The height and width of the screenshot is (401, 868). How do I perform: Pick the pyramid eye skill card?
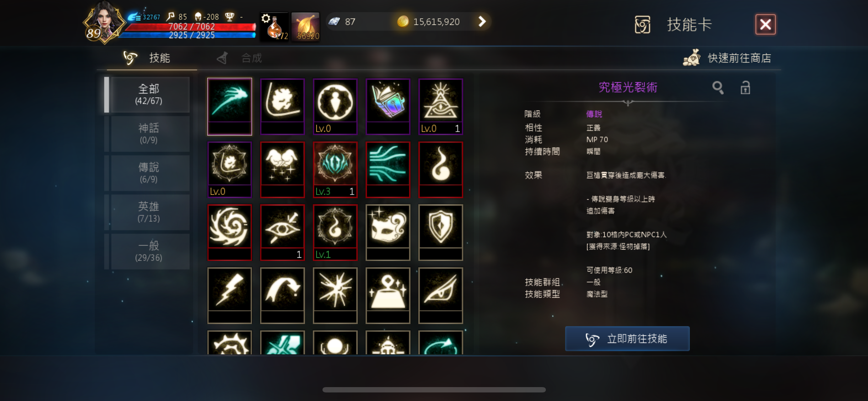tap(440, 106)
